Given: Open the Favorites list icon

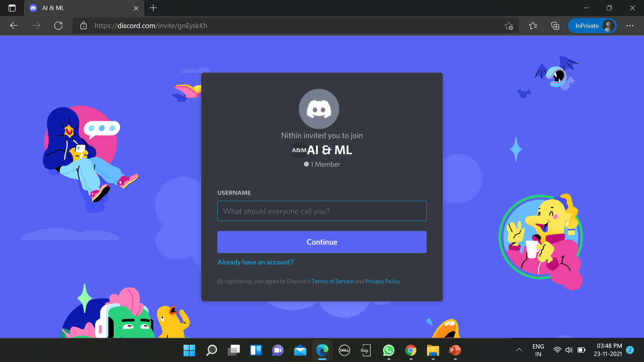Looking at the screenshot, I should point(533,26).
